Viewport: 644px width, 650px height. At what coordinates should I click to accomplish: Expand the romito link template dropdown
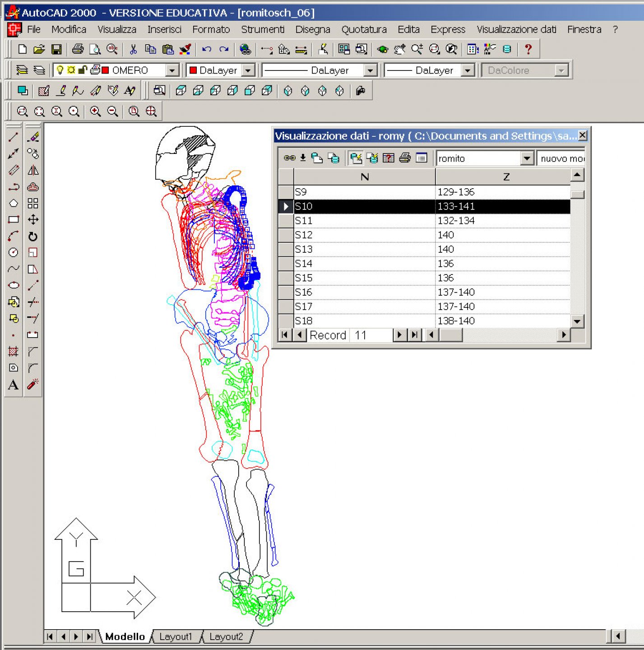(x=527, y=158)
